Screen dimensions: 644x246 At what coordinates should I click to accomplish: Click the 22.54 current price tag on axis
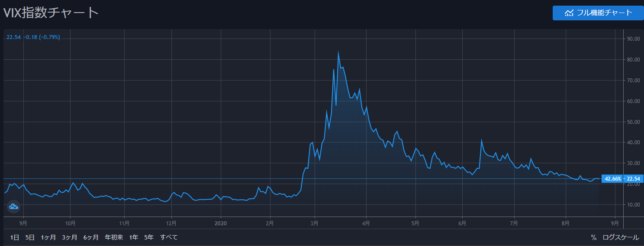point(634,179)
